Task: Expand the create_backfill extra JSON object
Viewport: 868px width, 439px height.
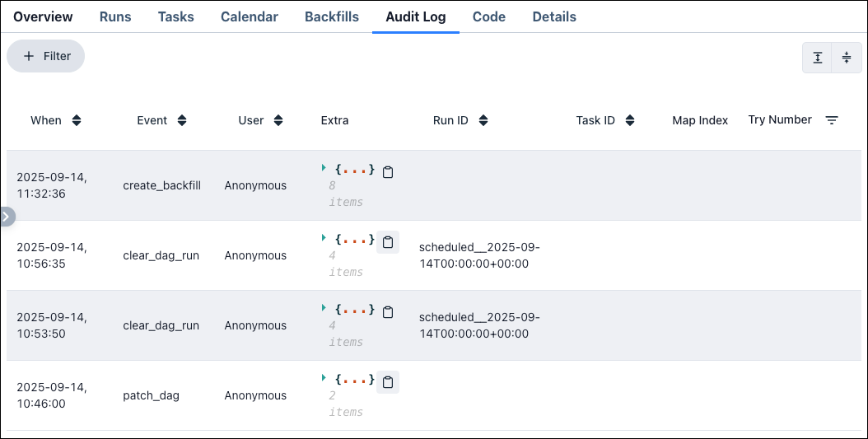Action: [x=324, y=168]
